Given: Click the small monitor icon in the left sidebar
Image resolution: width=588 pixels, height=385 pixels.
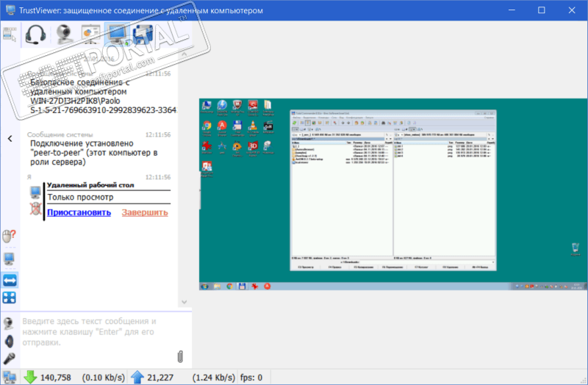Looking at the screenshot, I should [9, 259].
